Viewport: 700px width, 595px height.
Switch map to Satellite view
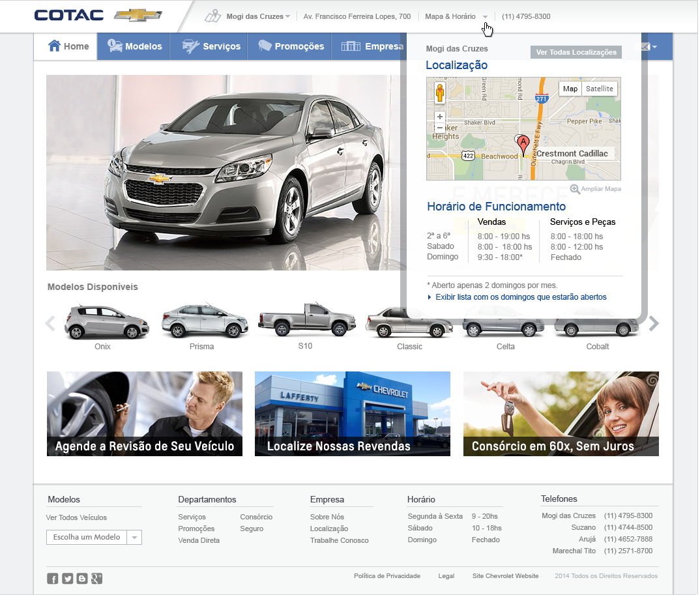click(599, 89)
